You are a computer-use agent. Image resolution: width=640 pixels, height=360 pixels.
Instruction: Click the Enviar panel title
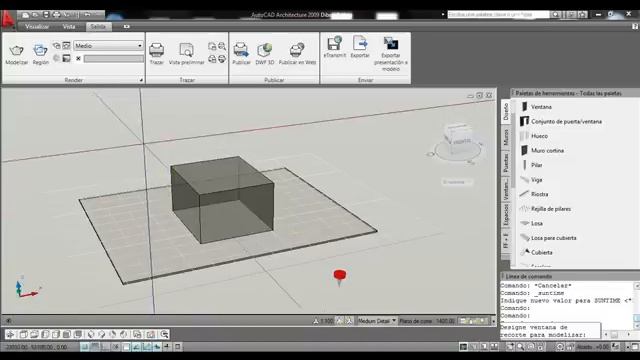coord(365,80)
